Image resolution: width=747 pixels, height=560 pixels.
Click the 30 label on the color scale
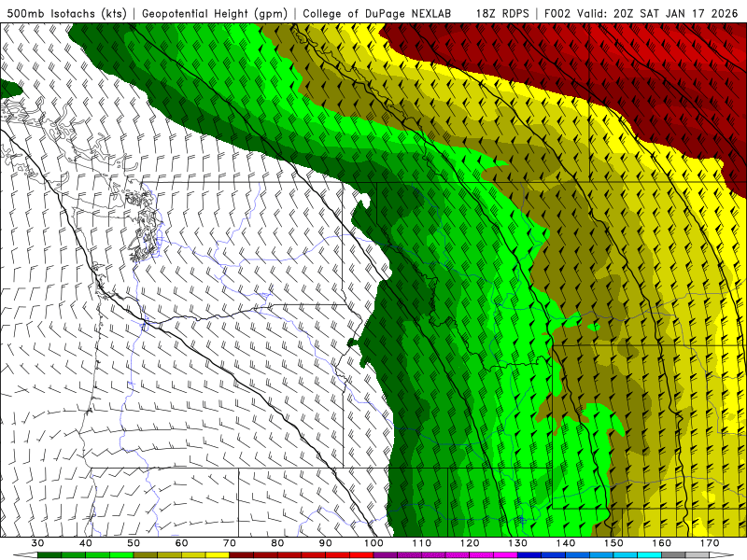pos(37,543)
